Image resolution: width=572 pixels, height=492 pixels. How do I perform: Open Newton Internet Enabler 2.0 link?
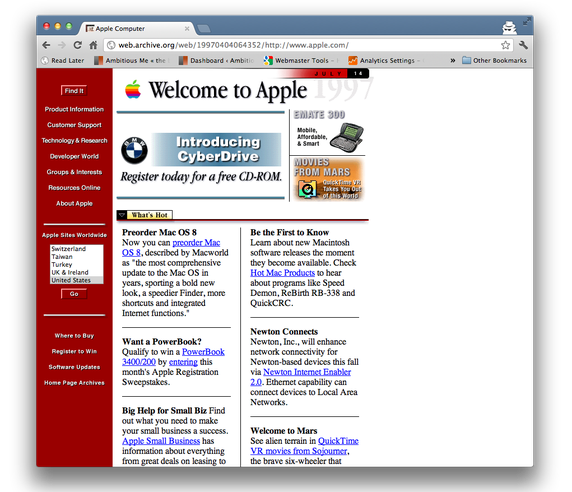click(x=301, y=377)
